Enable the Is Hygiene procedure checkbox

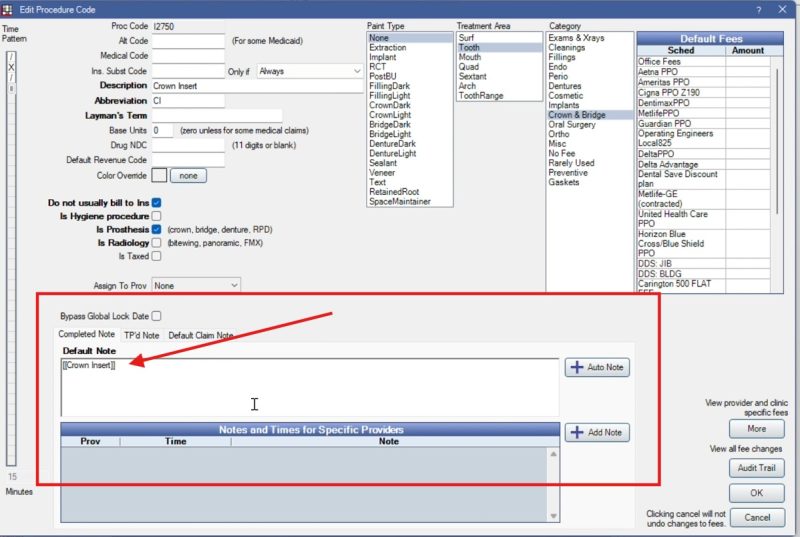(x=157, y=216)
